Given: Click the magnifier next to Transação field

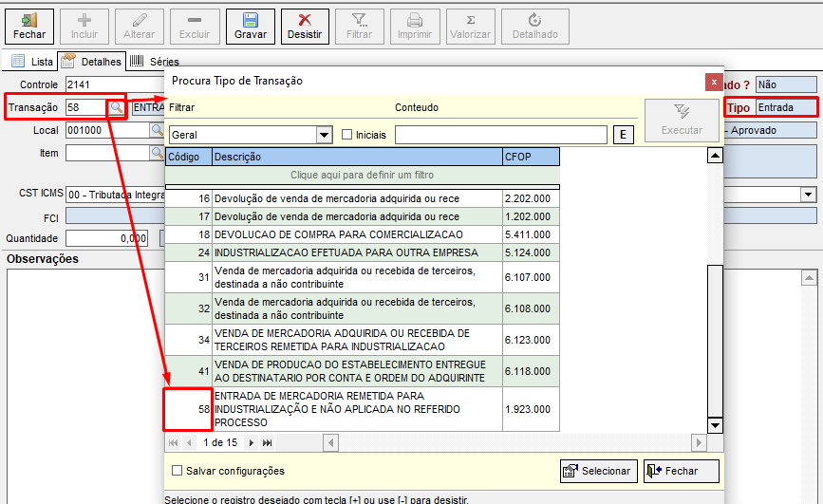Looking at the screenshot, I should pyautogui.click(x=116, y=108).
